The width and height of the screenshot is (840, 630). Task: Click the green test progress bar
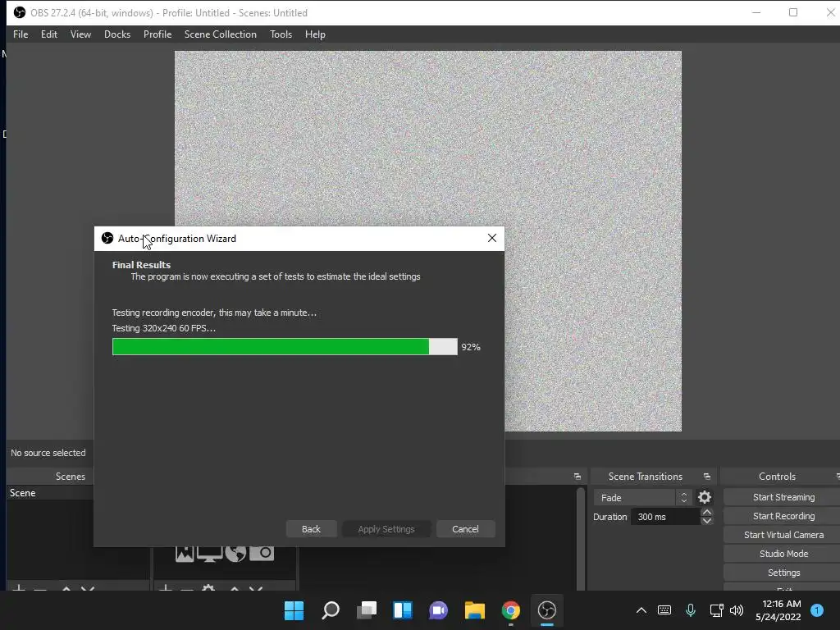[285, 347]
